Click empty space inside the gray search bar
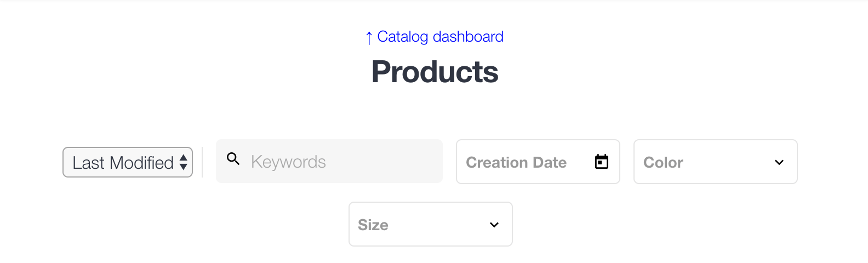Image resolution: width=868 pixels, height=263 pixels. (x=384, y=162)
